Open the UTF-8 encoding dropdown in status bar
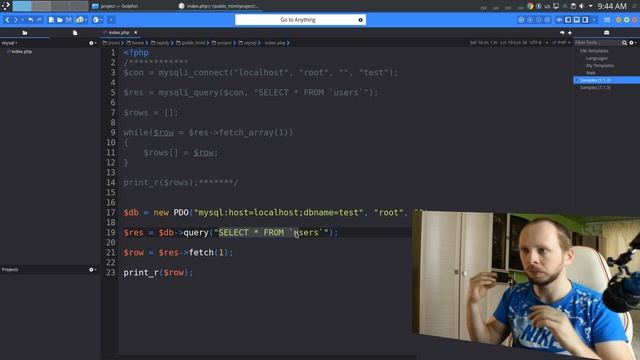This screenshot has height=360, width=640. coord(540,42)
